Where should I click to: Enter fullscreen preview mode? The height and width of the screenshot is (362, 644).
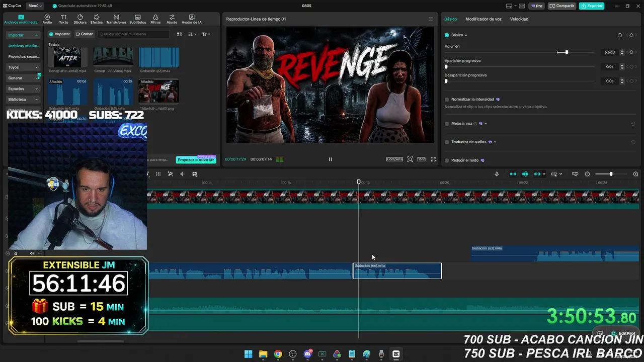(x=433, y=159)
